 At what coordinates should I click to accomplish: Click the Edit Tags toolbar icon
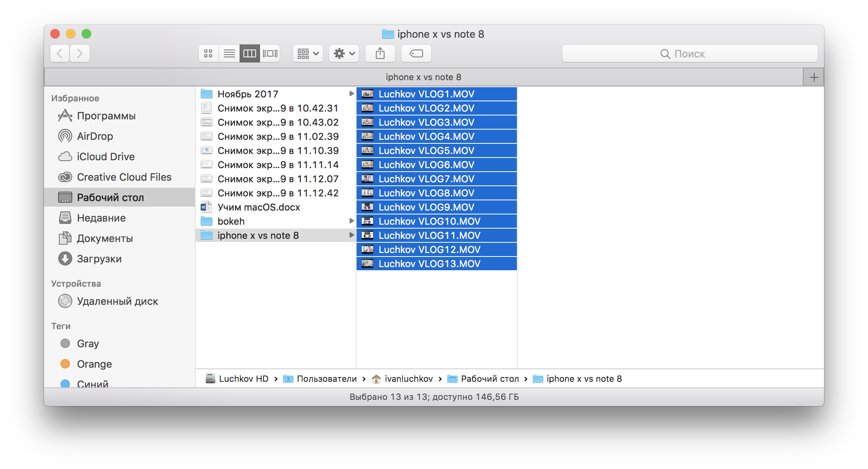[x=416, y=53]
